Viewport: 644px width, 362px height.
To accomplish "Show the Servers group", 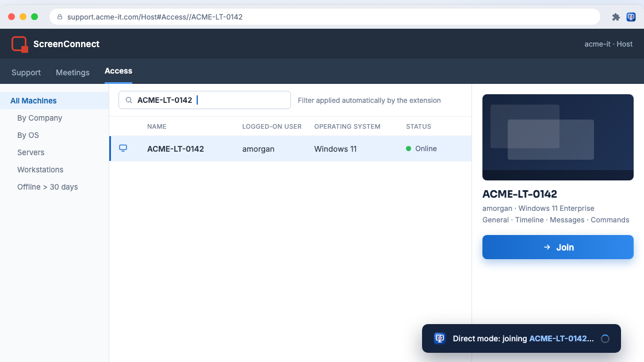I will pos(31,152).
